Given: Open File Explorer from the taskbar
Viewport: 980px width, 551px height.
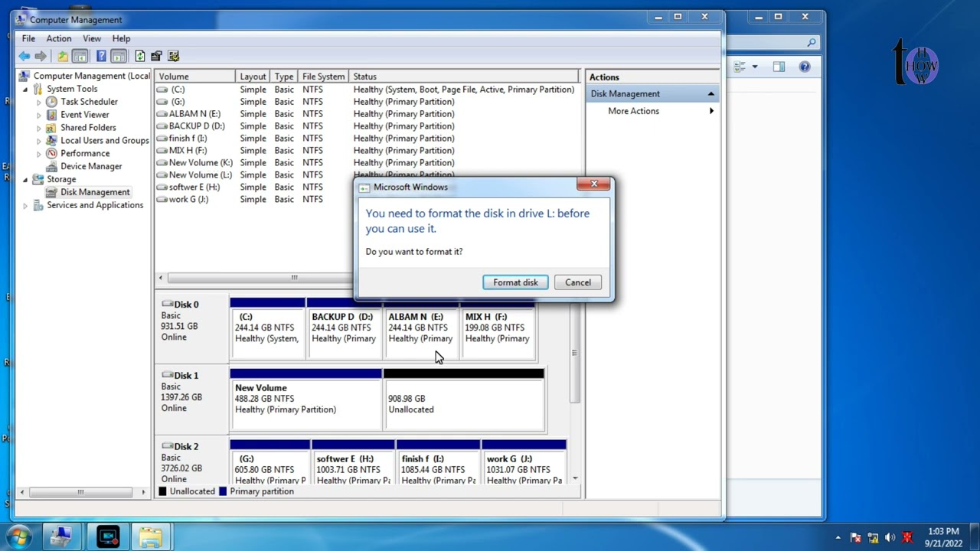Looking at the screenshot, I should (x=151, y=536).
